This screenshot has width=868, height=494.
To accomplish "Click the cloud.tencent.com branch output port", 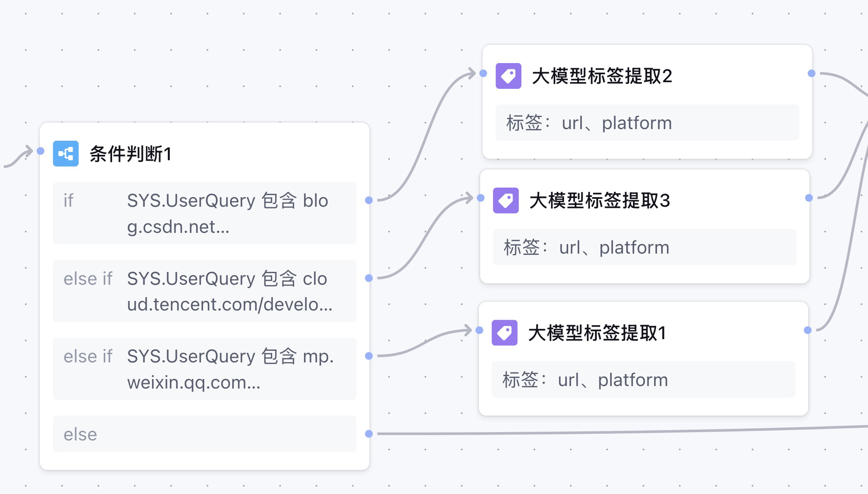I will pyautogui.click(x=369, y=278).
